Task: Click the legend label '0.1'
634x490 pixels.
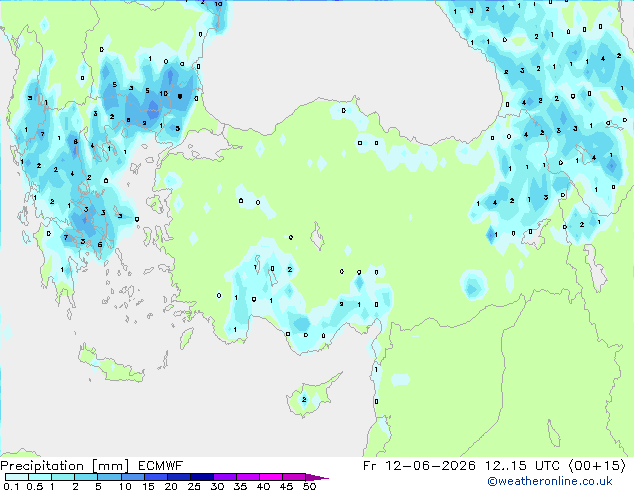Action: point(11,486)
